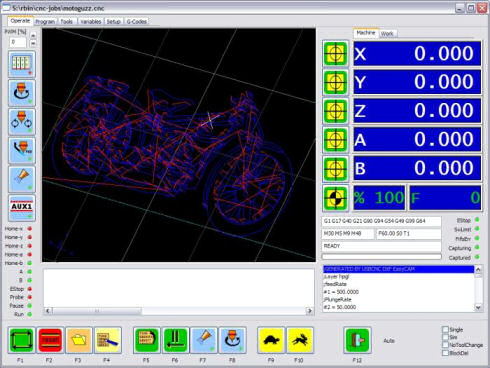This screenshot has height=368, width=490.
Task: Click the F4 edit program icon
Action: (108, 340)
